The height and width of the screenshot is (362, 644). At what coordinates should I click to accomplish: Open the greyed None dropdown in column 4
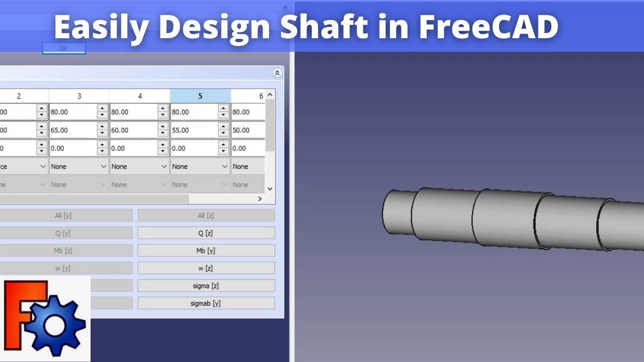[139, 185]
